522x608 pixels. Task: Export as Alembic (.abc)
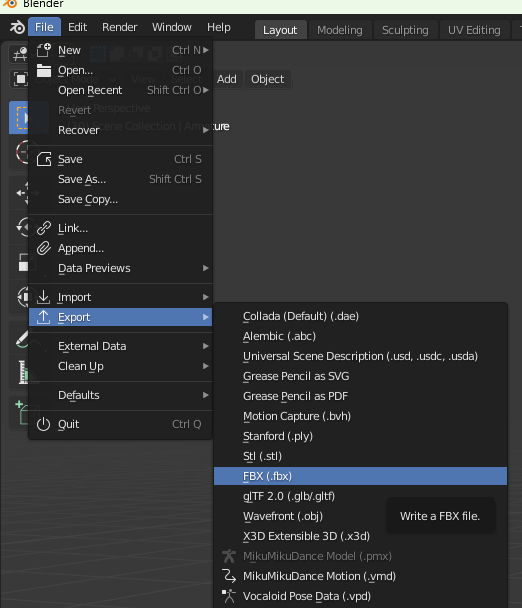click(360, 336)
